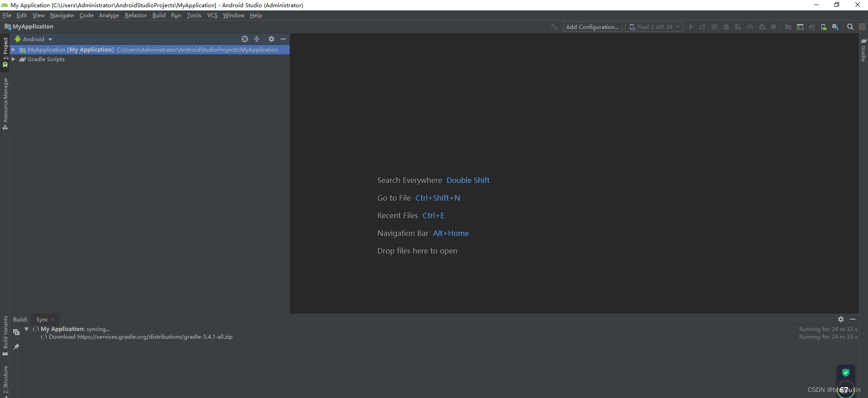Open the Code menu

(x=86, y=15)
